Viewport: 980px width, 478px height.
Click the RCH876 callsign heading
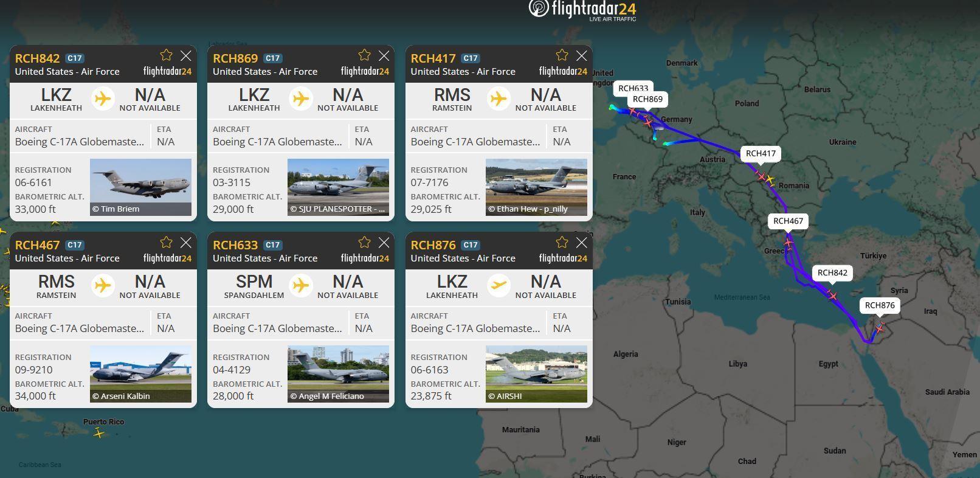pos(433,245)
